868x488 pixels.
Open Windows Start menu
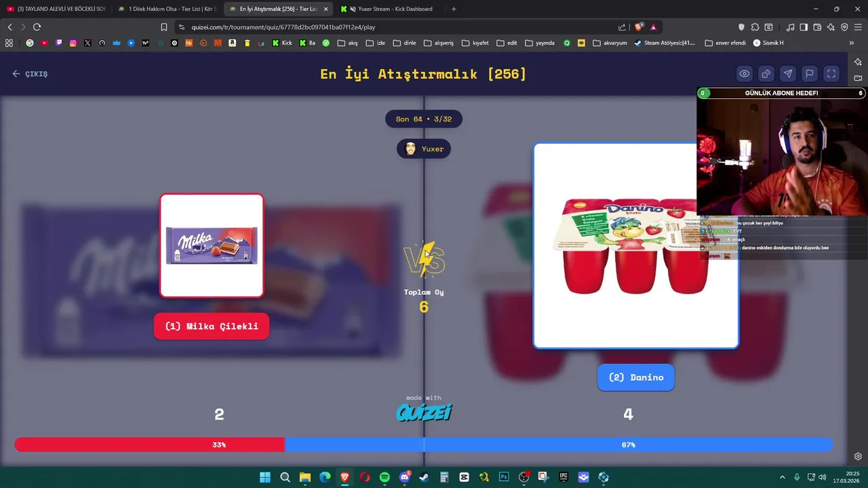pos(265,477)
